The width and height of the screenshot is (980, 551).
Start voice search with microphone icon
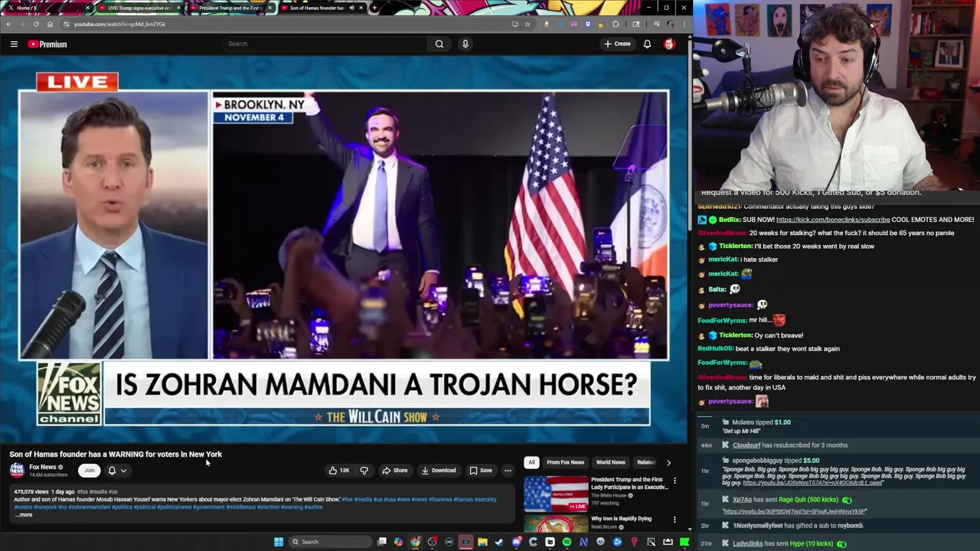465,44
